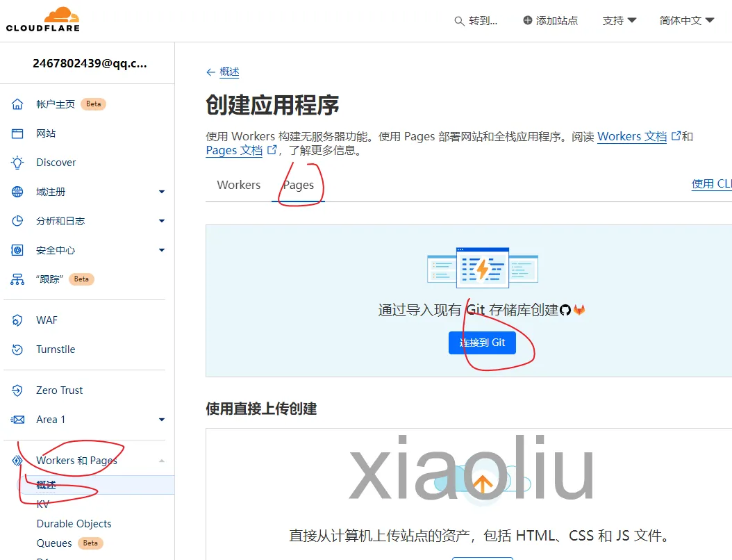Click the GitLab fox logo icon

pos(579,310)
